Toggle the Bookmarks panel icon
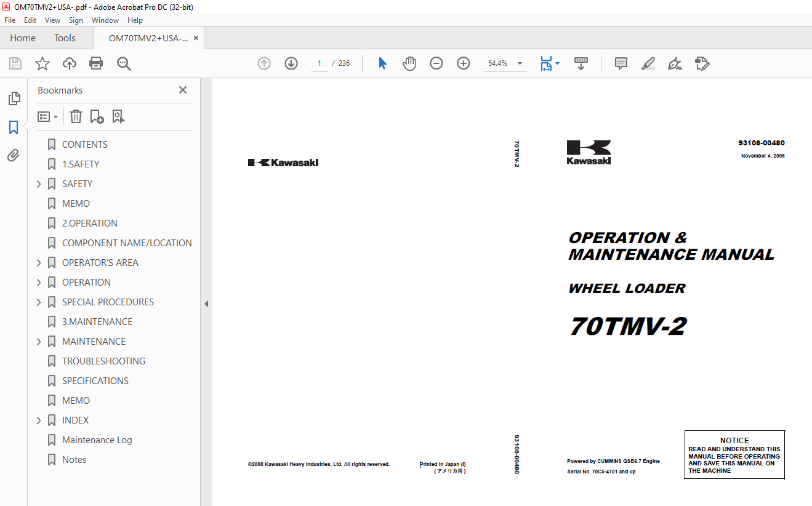This screenshot has width=812, height=506. point(14,127)
